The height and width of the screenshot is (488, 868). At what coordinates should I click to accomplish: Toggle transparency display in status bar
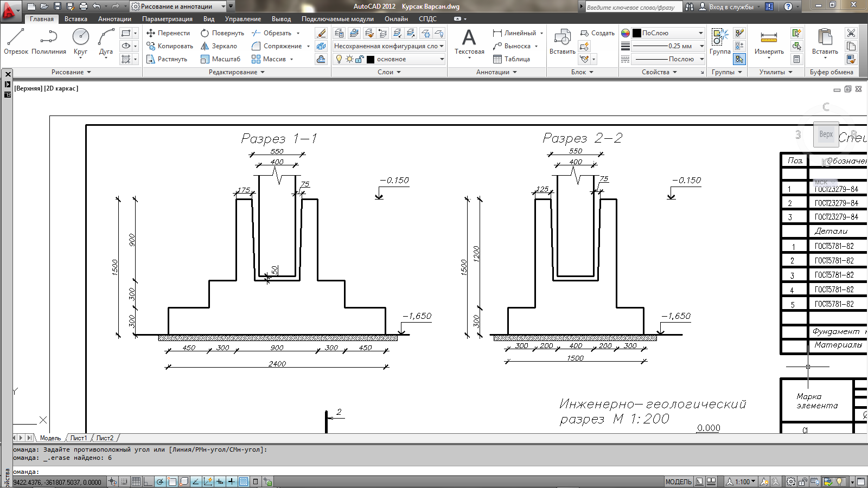(244, 481)
